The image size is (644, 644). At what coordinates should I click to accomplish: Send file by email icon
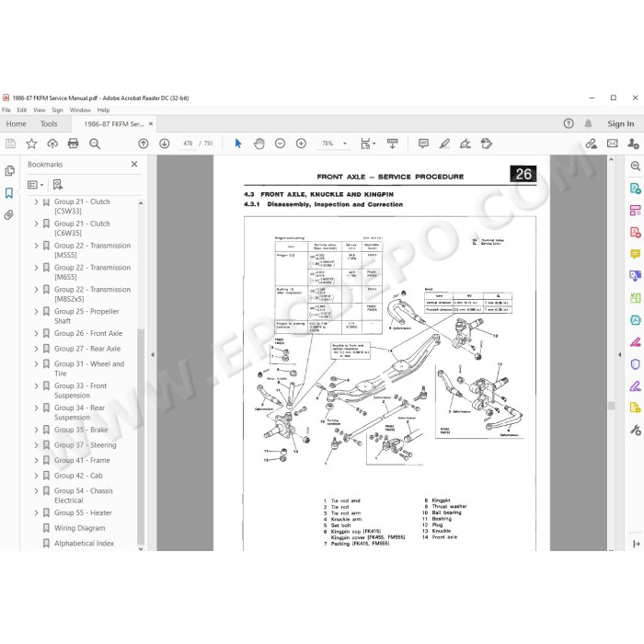[613, 144]
